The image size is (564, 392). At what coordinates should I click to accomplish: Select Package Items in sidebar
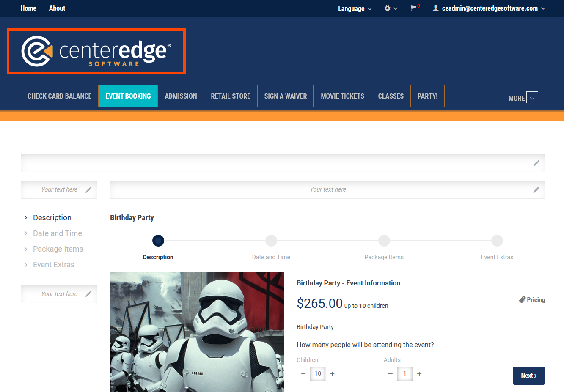click(x=58, y=249)
